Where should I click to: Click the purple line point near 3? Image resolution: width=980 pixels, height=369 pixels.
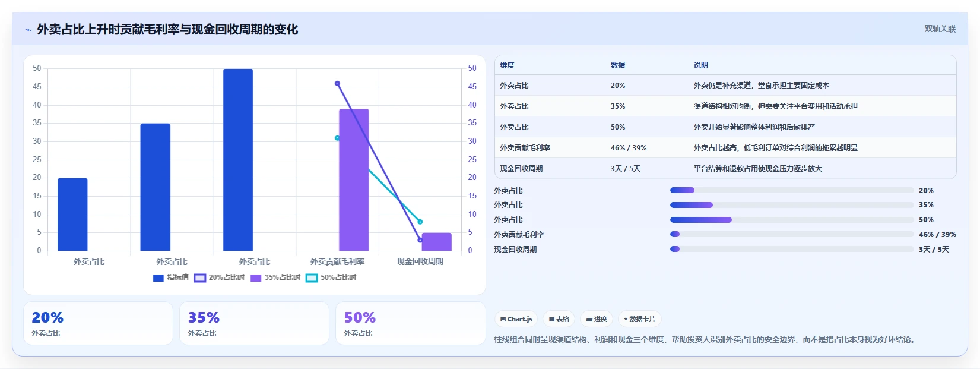click(x=420, y=240)
